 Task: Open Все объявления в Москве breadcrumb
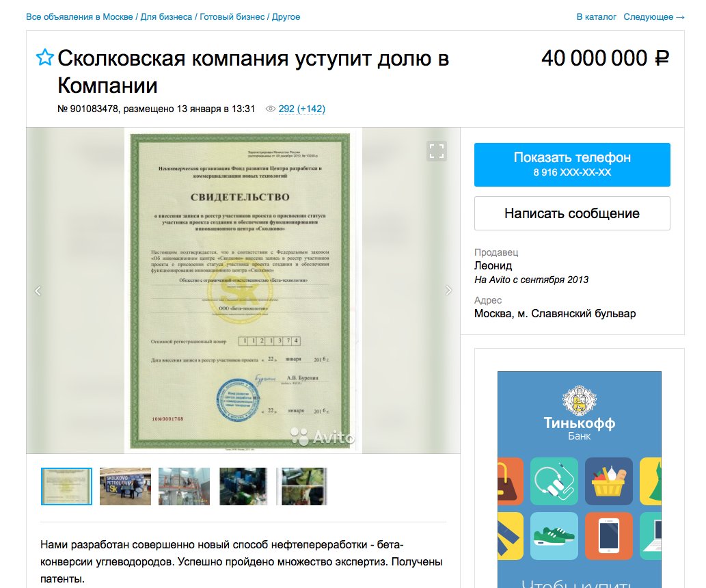point(79,16)
